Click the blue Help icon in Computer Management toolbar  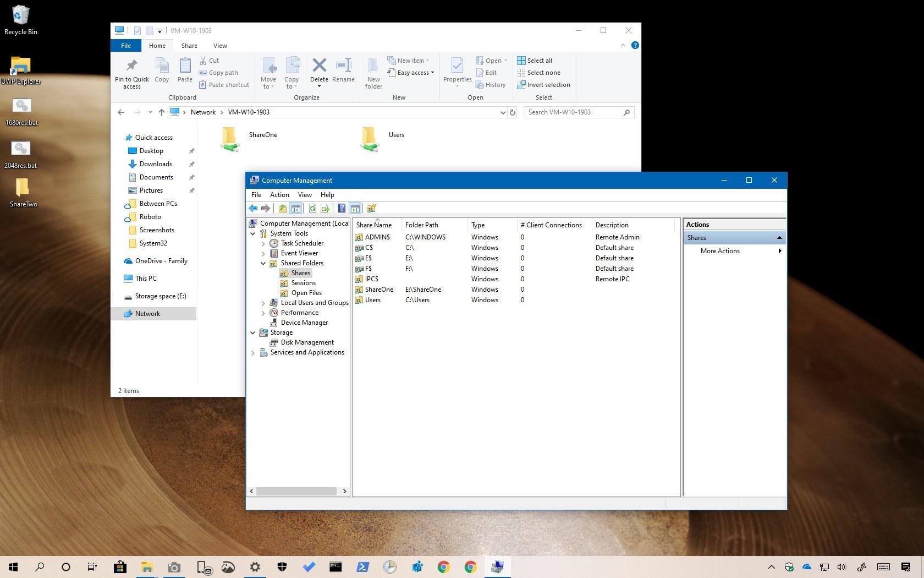click(x=342, y=208)
